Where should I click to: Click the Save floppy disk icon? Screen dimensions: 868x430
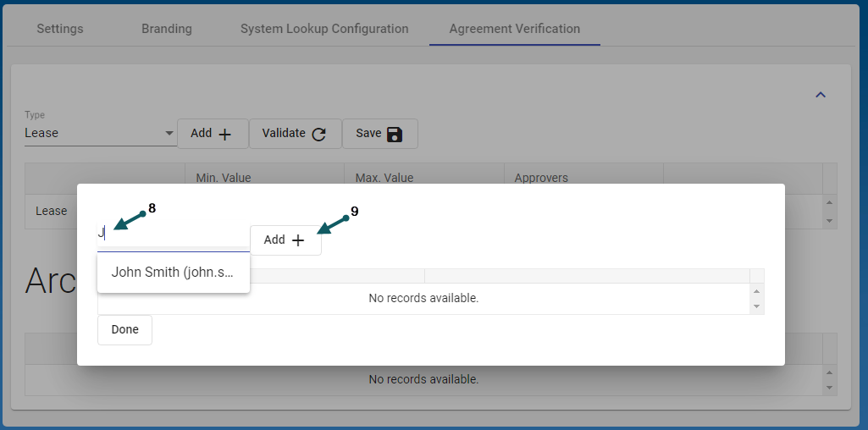(394, 134)
